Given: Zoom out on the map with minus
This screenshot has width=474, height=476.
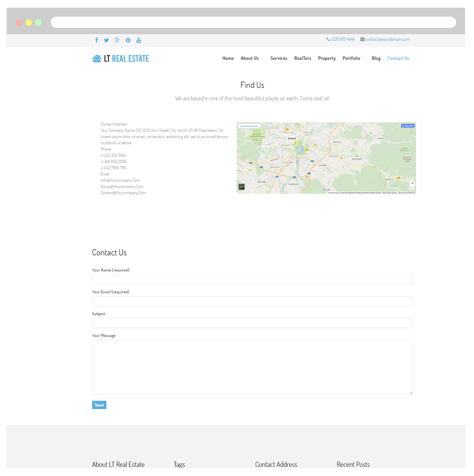Looking at the screenshot, I should 412,188.
